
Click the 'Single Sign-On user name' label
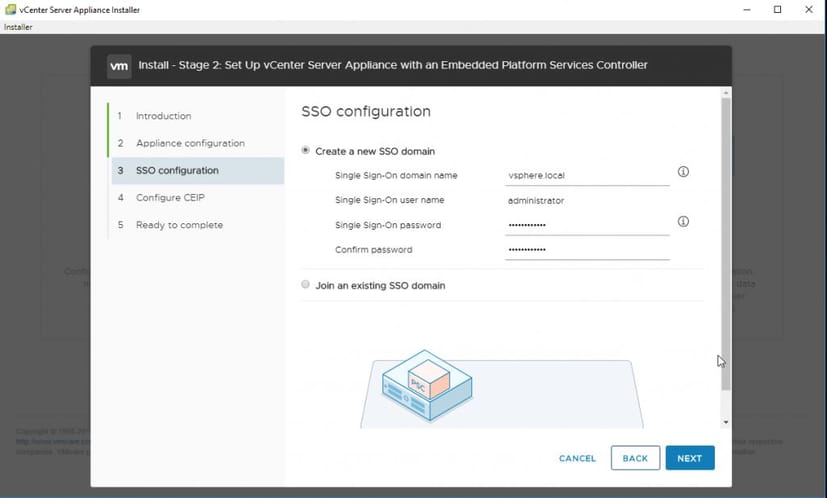click(x=390, y=200)
